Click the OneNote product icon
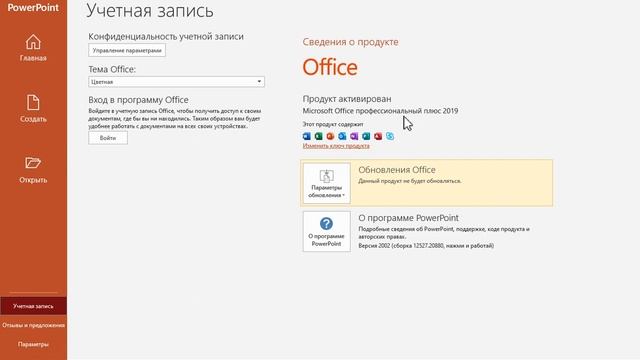The height and width of the screenshot is (360, 640). (354, 136)
